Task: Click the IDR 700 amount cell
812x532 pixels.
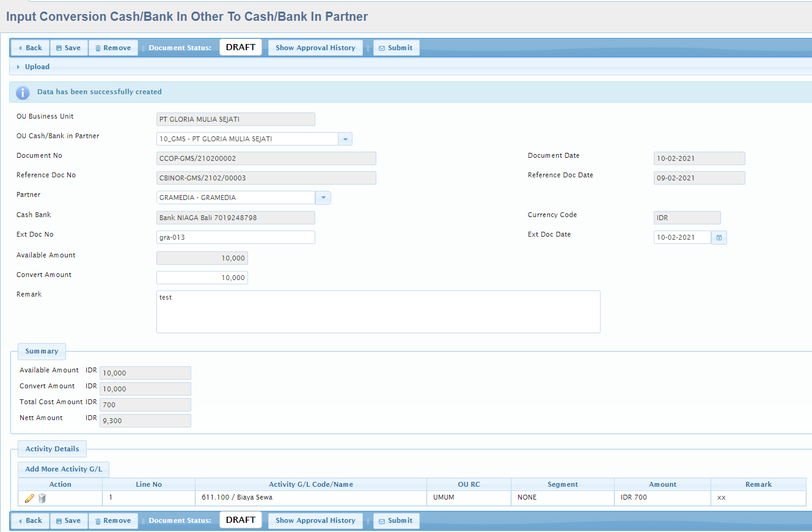Action: tap(663, 498)
